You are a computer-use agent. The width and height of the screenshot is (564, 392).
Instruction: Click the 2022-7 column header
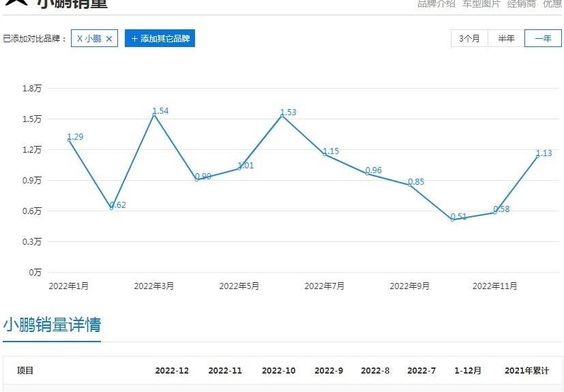click(x=421, y=370)
